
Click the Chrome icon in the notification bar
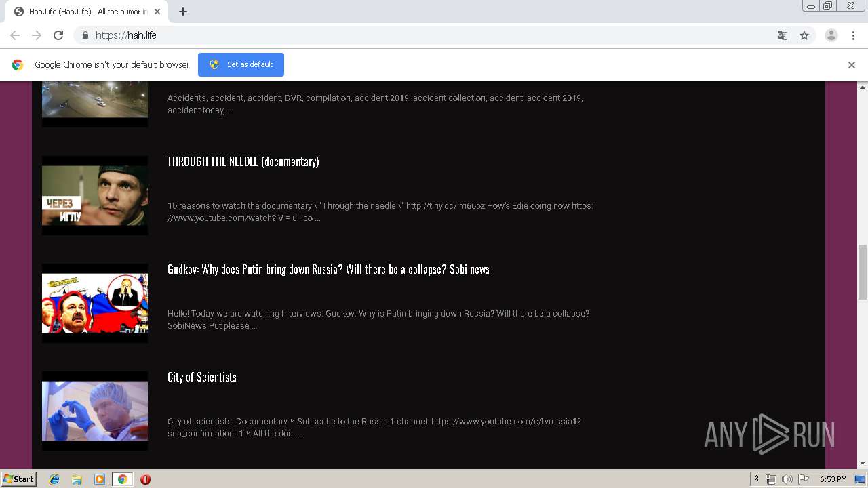tap(18, 65)
